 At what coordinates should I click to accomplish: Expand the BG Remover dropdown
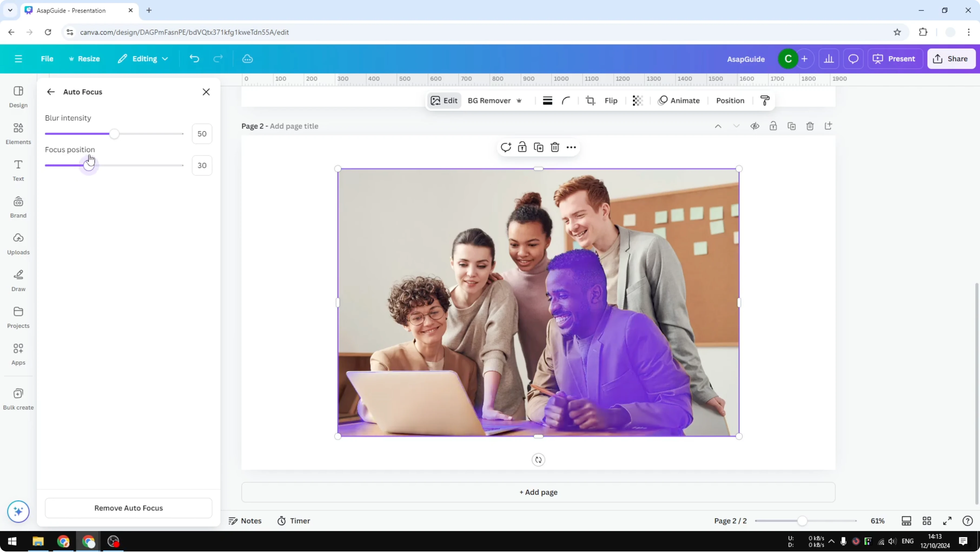(520, 100)
